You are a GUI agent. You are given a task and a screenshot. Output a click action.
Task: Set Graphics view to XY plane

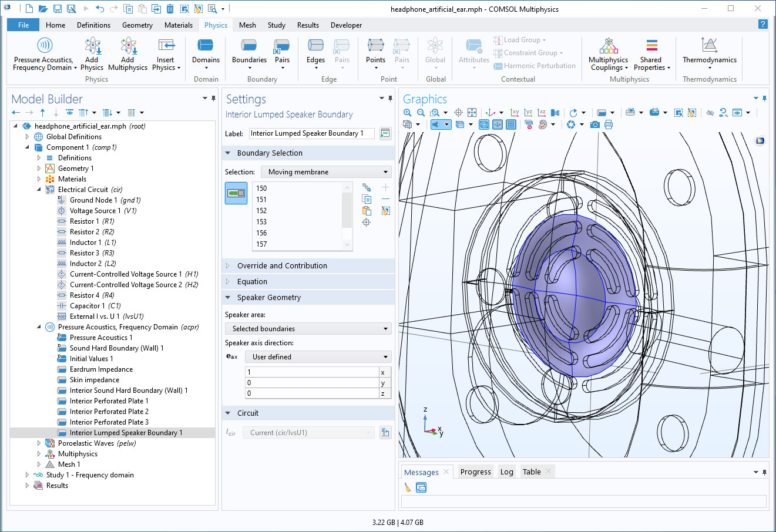pyautogui.click(x=515, y=112)
